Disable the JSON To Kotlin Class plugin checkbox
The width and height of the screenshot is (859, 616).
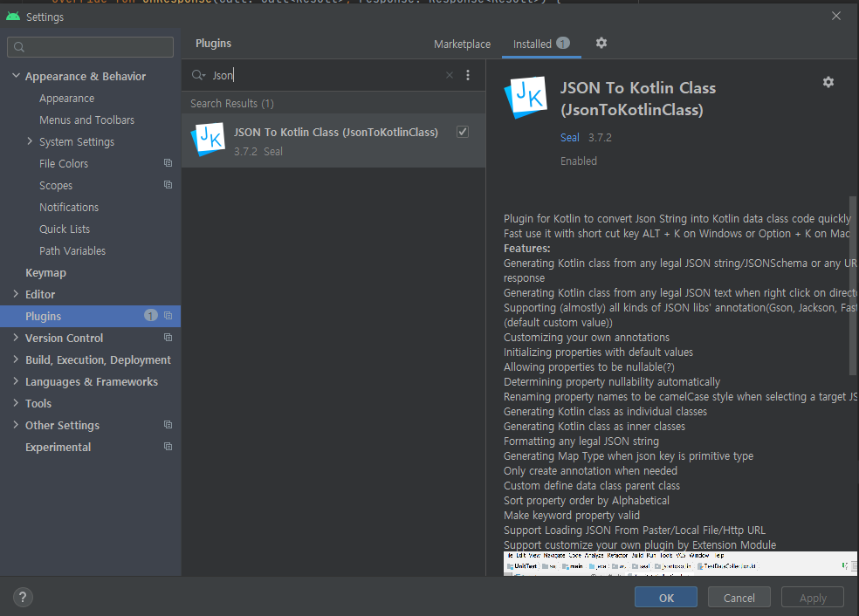click(x=463, y=132)
